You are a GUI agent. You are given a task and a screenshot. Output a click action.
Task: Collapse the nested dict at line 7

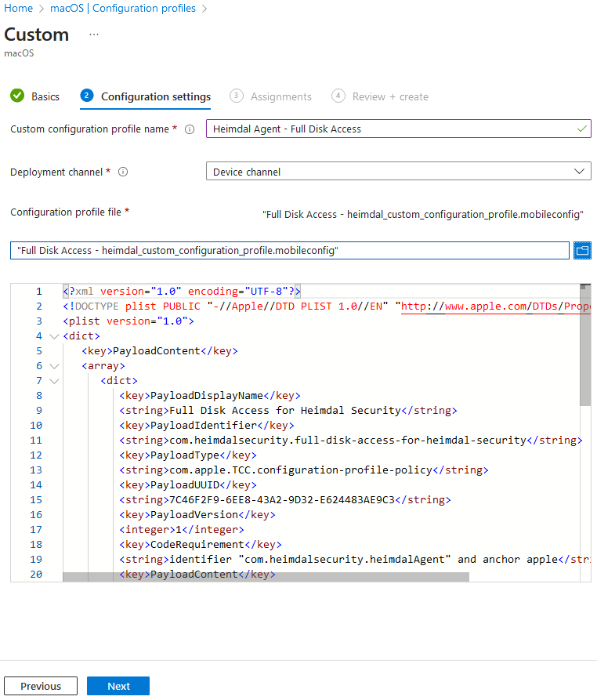54,381
